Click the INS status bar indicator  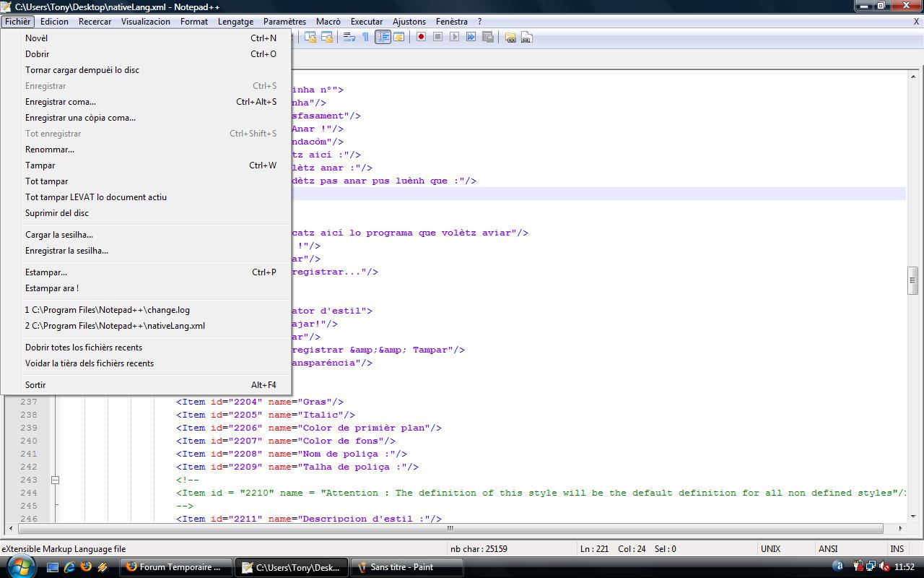tap(897, 549)
